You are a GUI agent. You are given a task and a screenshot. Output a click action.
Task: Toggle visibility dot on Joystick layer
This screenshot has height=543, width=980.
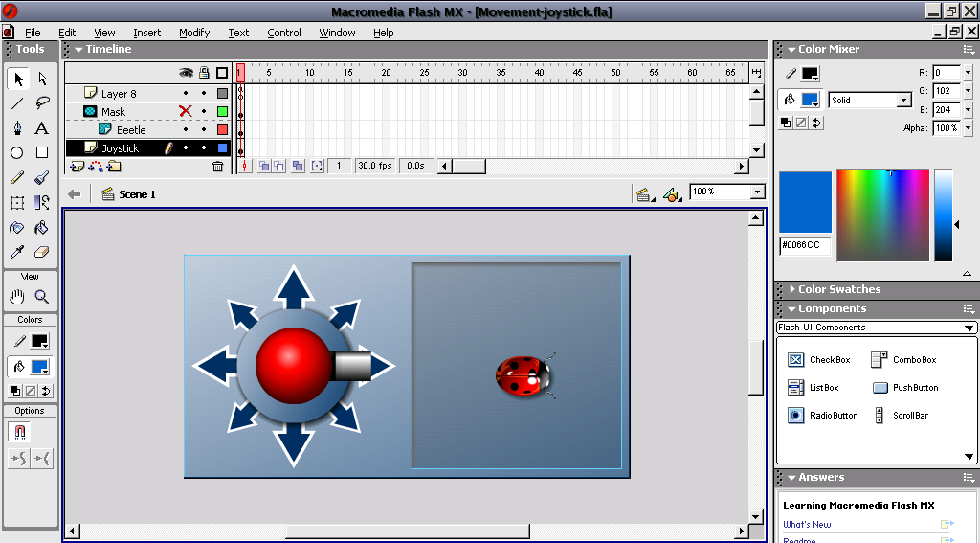coord(185,147)
